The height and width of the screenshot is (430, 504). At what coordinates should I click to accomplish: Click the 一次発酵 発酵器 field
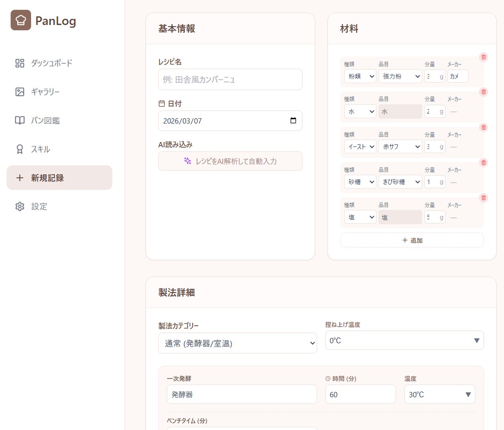(242, 394)
